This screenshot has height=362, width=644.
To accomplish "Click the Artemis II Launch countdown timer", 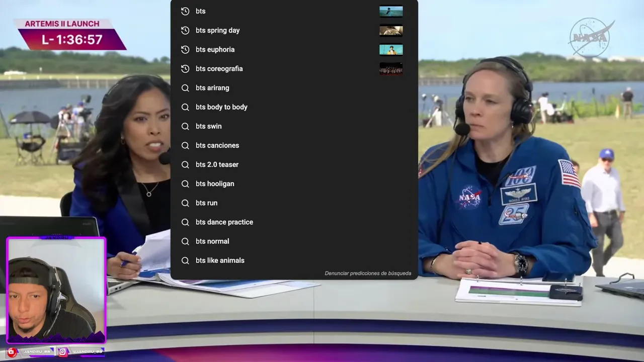I will pos(72,40).
